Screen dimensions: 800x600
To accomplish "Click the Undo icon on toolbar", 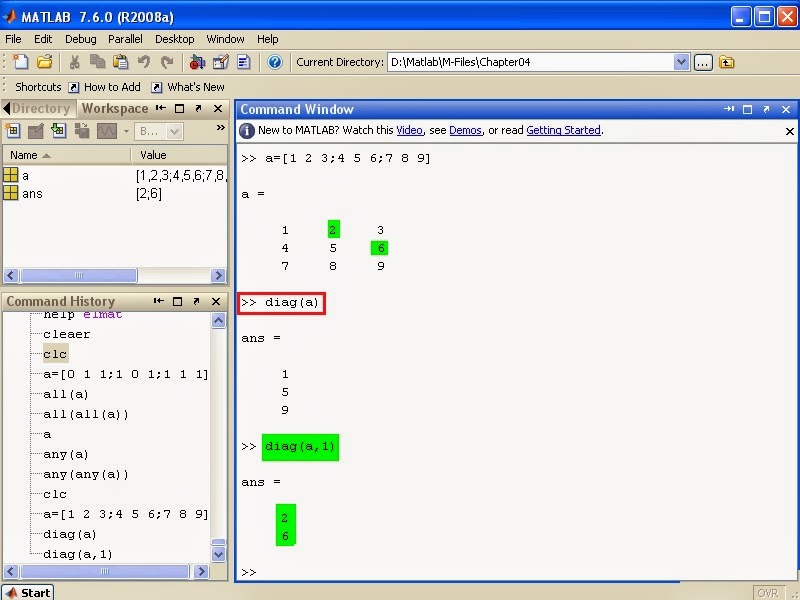I will [x=146, y=62].
